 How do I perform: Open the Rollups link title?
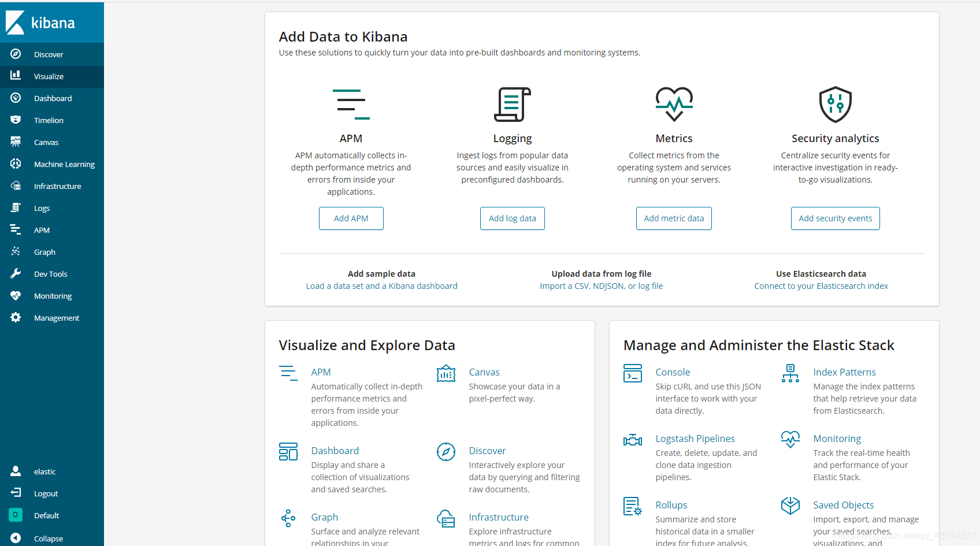click(671, 505)
